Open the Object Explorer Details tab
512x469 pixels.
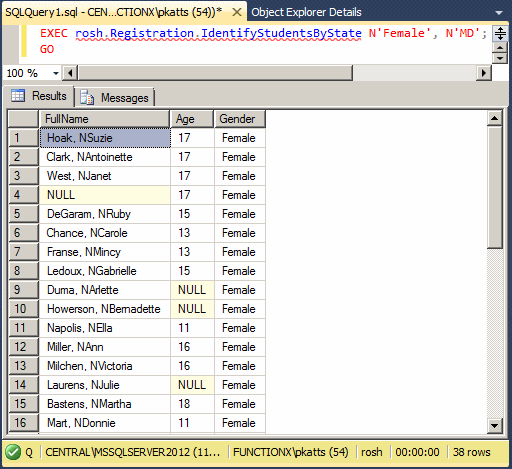point(306,12)
